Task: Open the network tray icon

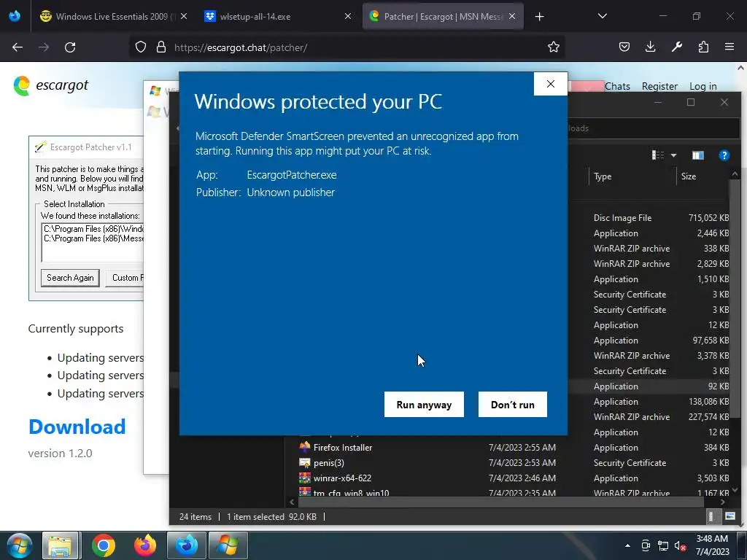Action: [662, 545]
